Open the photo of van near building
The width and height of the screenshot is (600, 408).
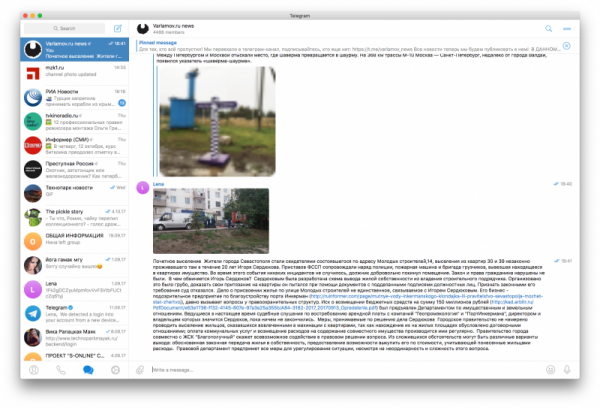point(211,221)
